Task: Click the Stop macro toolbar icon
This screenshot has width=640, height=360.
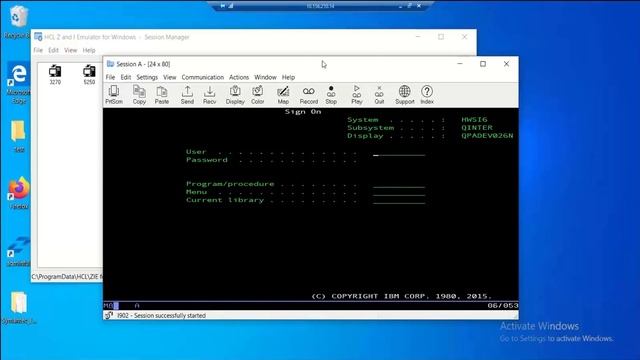Action: (331, 95)
